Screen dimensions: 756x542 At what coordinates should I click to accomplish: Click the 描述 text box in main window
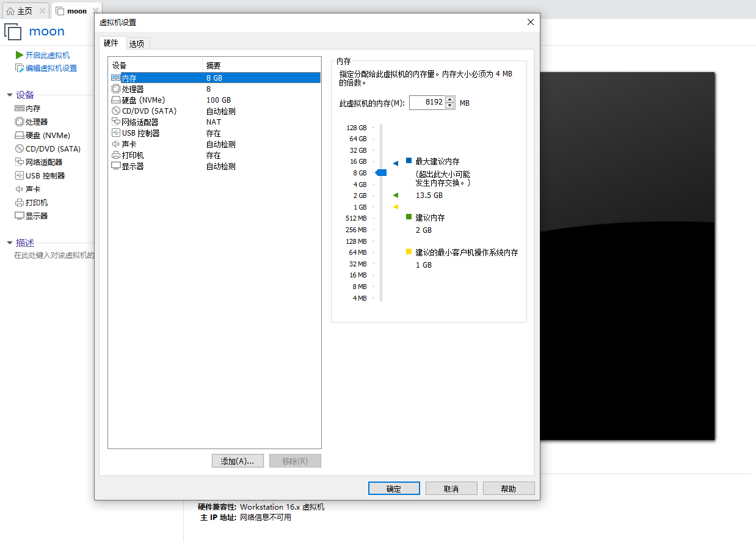click(54, 255)
